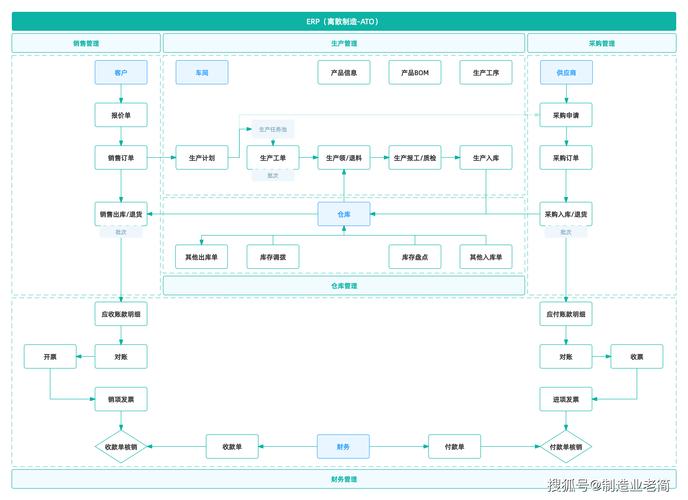Click the ERP (离散制造-ATO) title bar
Screen dimensions: 688x500
(344, 21)
